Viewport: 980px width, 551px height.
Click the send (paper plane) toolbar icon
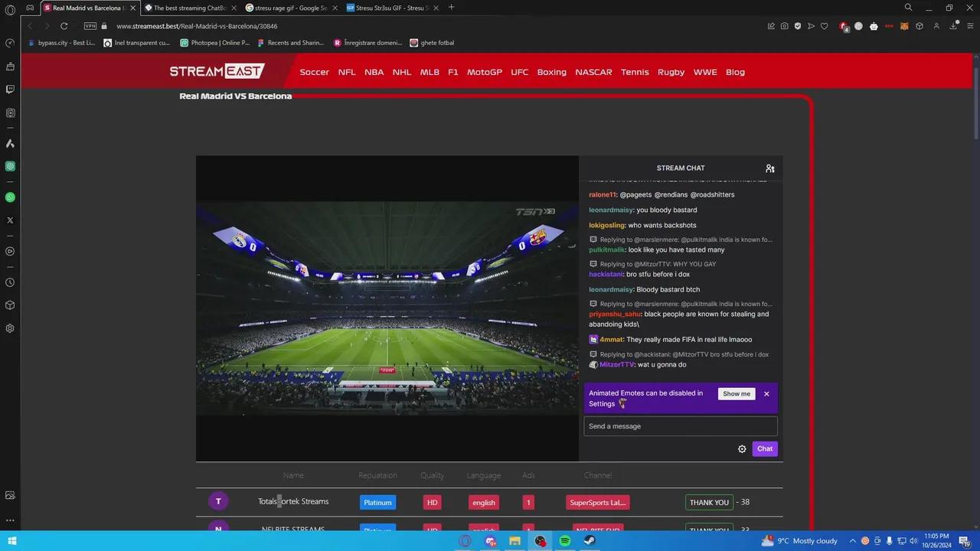(x=811, y=26)
